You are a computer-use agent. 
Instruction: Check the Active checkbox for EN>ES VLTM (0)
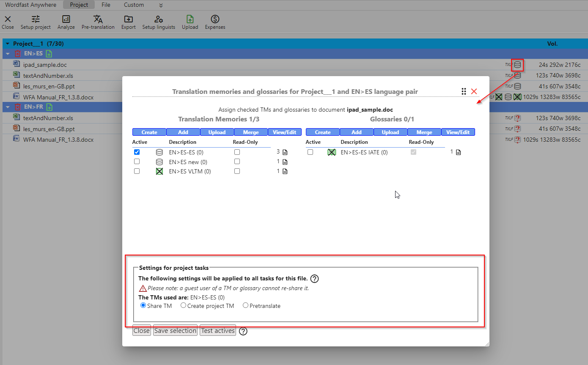pyautogui.click(x=137, y=171)
